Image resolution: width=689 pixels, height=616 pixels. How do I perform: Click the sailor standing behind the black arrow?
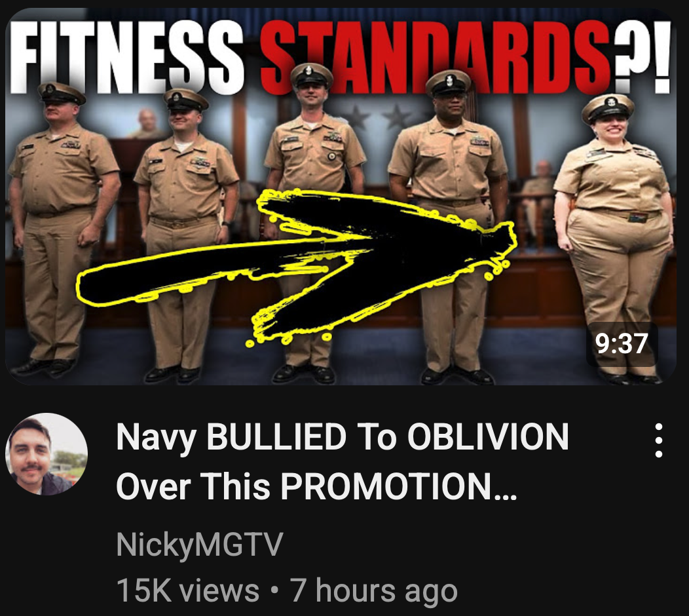tap(314, 220)
